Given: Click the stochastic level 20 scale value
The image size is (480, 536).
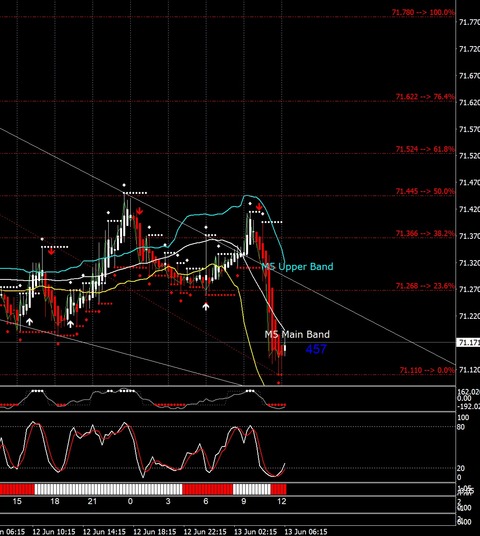Looking at the screenshot, I should [x=461, y=468].
